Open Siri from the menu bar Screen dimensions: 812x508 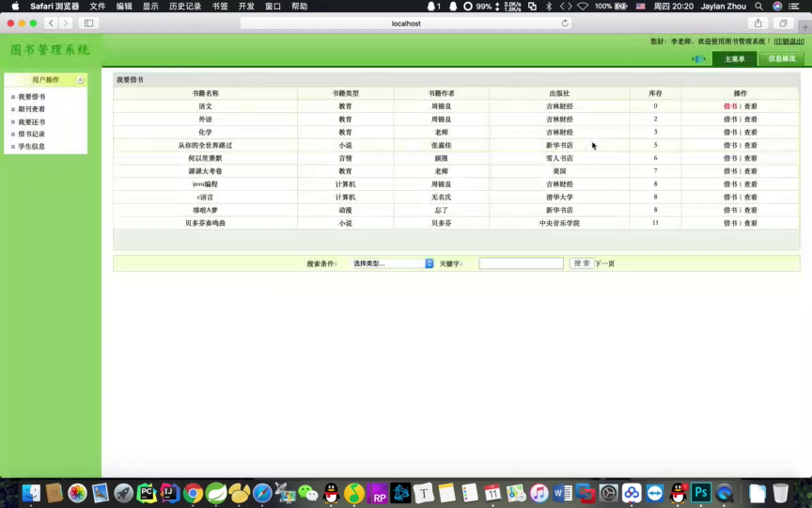(777, 7)
